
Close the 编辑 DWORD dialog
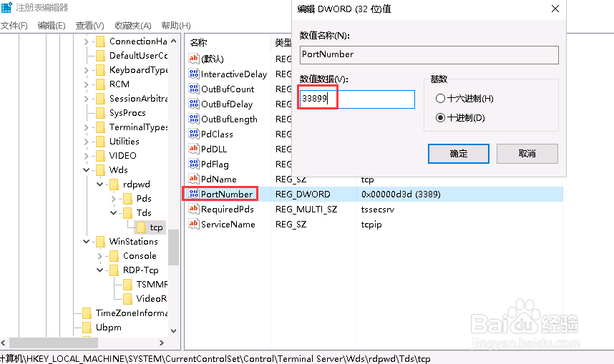pyautogui.click(x=555, y=9)
